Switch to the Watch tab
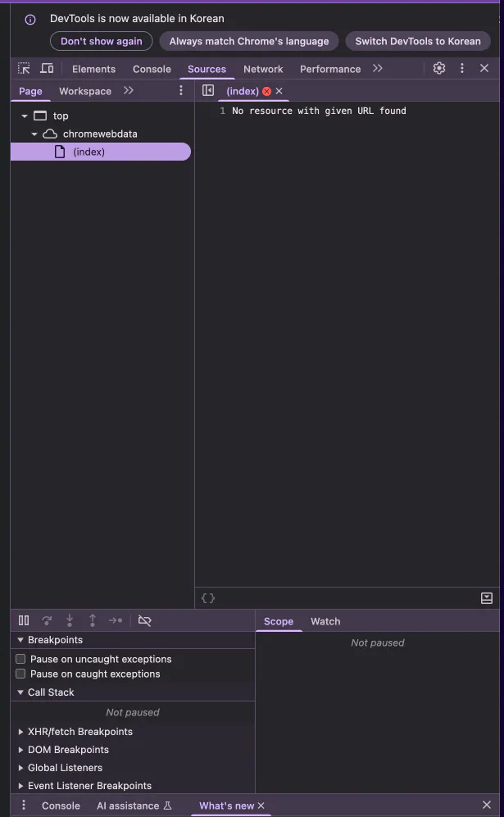 click(x=325, y=621)
